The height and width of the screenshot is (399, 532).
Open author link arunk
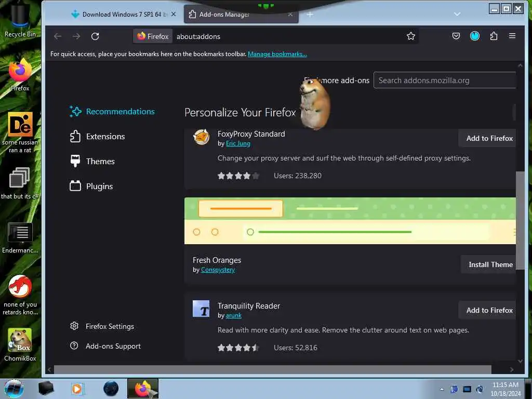[x=233, y=315]
